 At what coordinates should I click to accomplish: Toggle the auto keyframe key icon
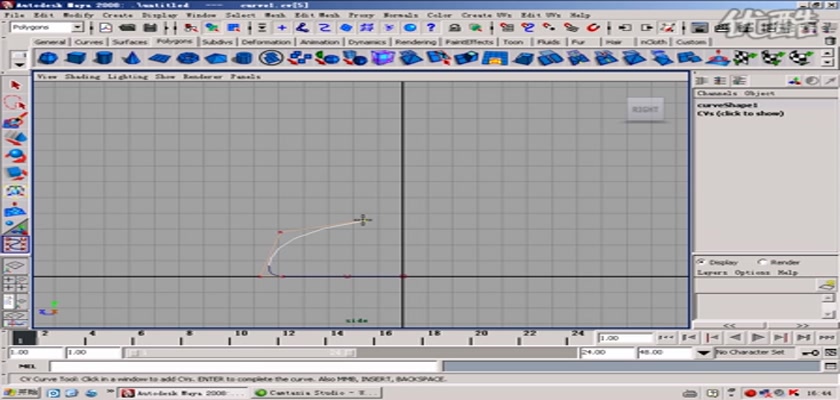[x=810, y=352]
